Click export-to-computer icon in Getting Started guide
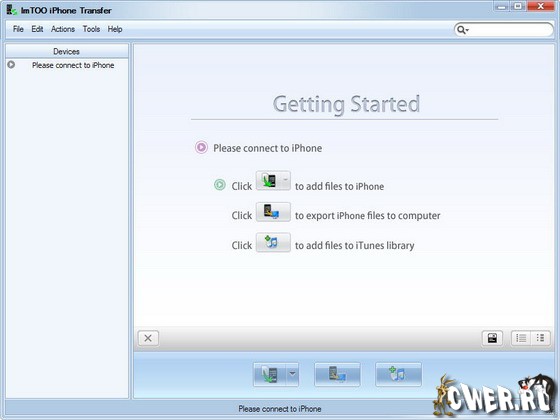This screenshot has height=420, width=560. 273,212
